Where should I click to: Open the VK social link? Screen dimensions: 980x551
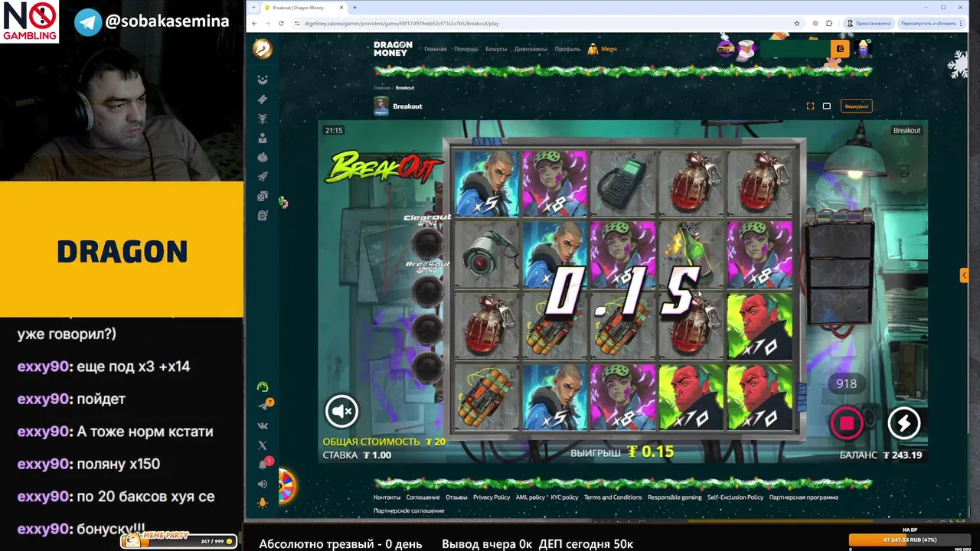click(263, 425)
